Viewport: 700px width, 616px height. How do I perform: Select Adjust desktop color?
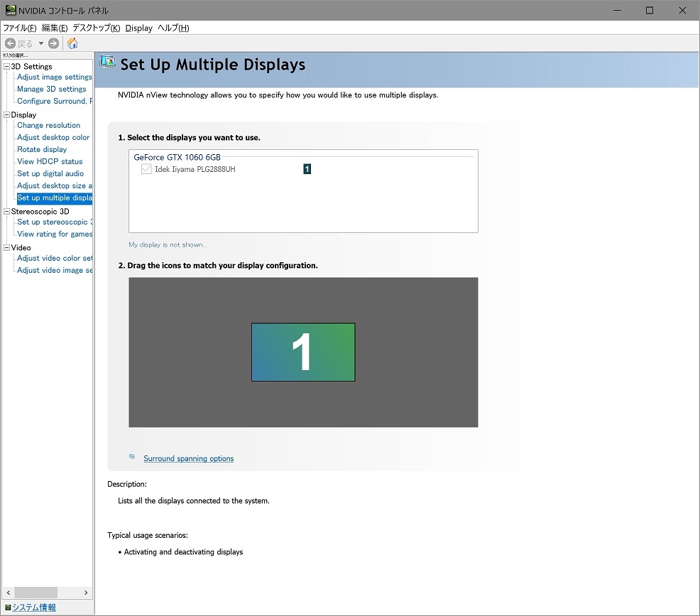point(53,137)
